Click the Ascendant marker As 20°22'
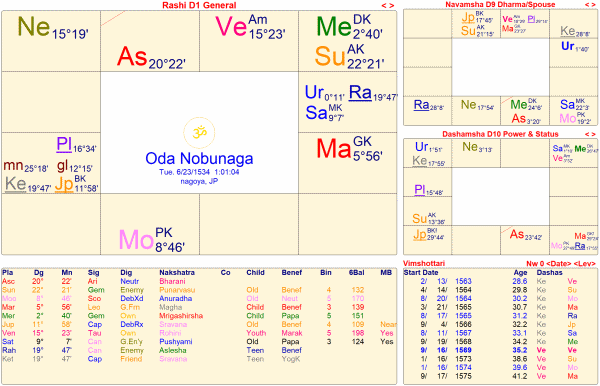This screenshot has width=600, height=386. (x=152, y=57)
